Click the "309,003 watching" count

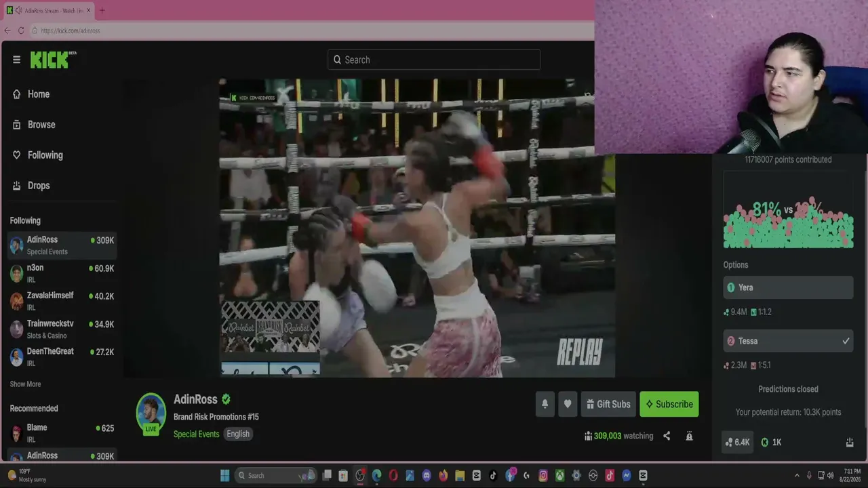623,436
